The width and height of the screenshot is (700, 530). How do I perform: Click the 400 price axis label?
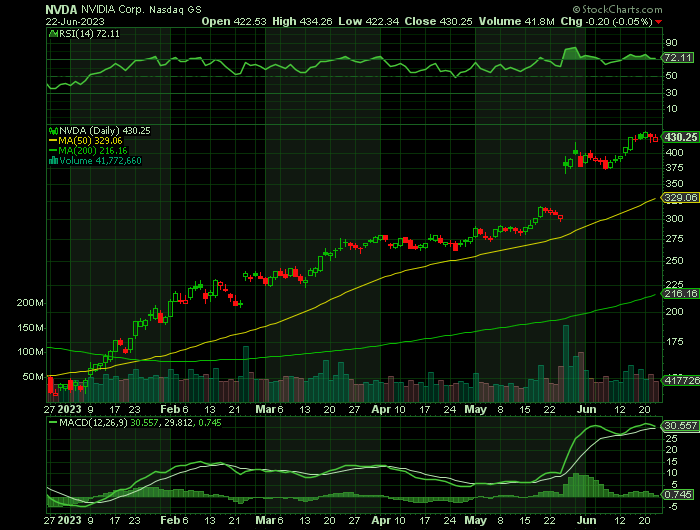674,153
